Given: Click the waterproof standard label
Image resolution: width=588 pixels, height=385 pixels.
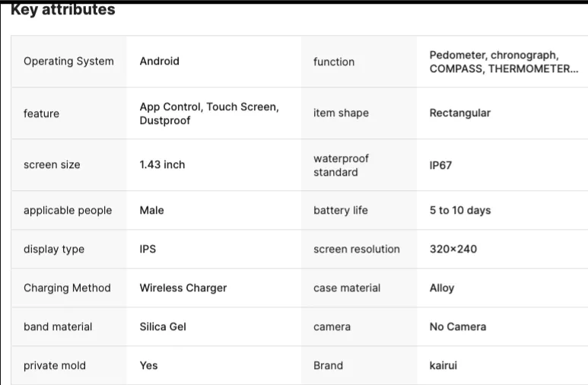Looking at the screenshot, I should (x=341, y=165).
